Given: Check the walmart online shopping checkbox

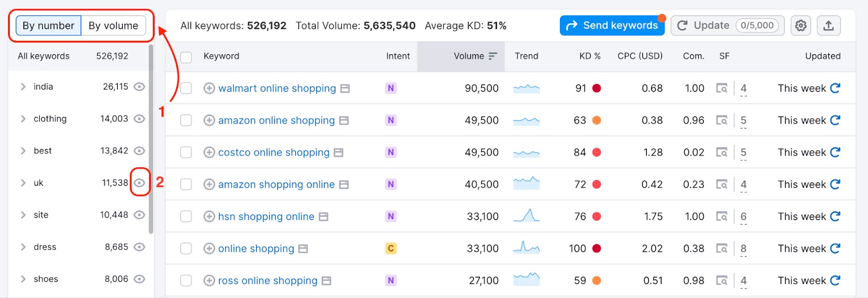Looking at the screenshot, I should 186,88.
